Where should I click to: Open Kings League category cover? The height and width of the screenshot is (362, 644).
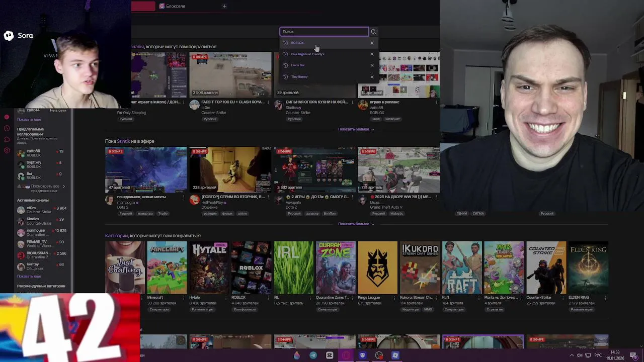tap(377, 267)
